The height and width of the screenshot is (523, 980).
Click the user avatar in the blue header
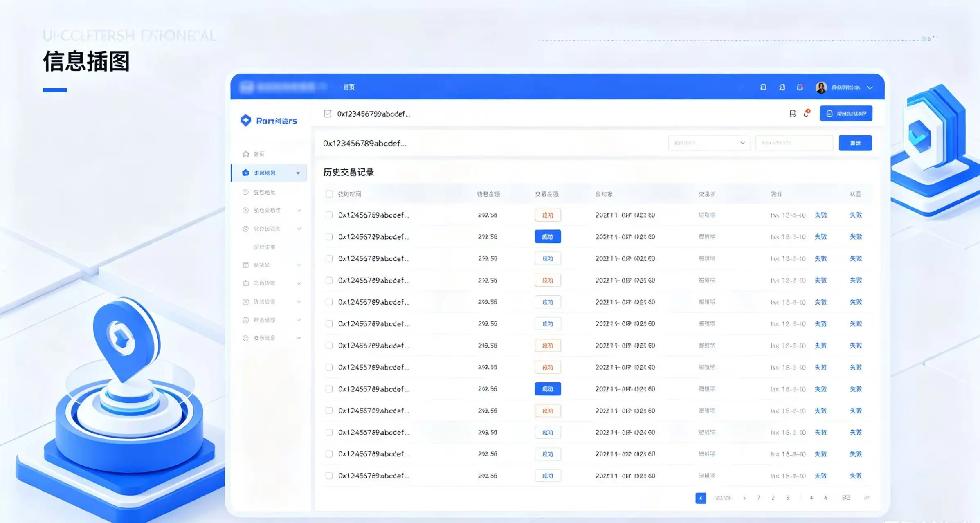pyautogui.click(x=821, y=87)
